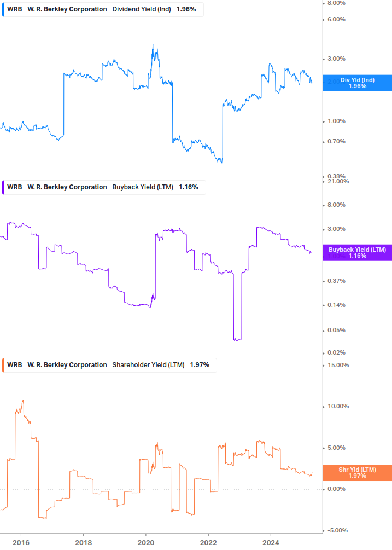392x550 pixels.
Task: Click the 10.00% tick on shareholder yield axis
Action: 338,406
